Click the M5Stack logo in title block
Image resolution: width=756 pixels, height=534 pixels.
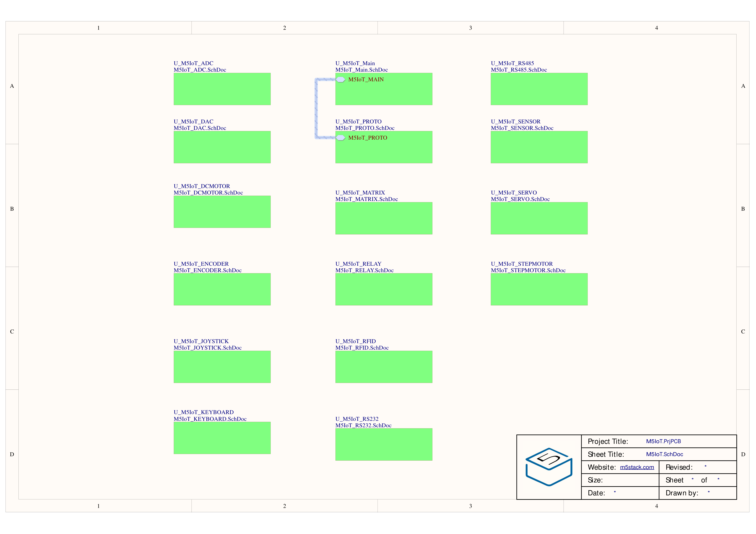[x=549, y=467]
